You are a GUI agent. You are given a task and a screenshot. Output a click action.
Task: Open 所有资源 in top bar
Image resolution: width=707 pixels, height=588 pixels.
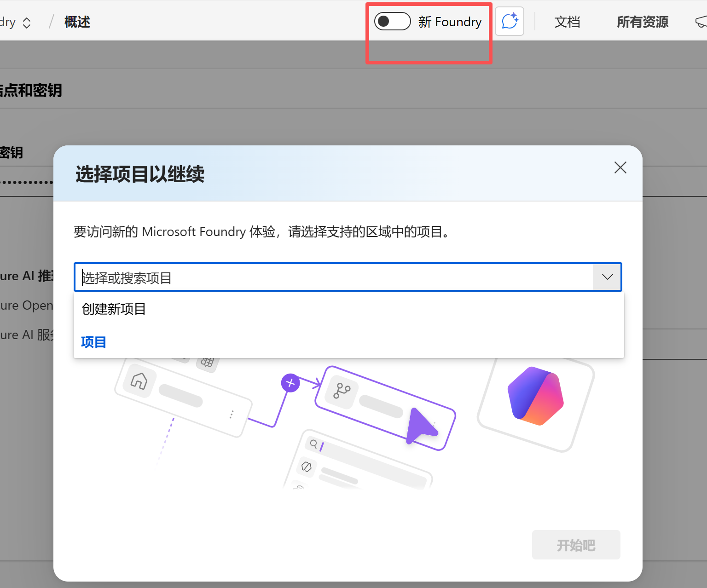point(643,22)
